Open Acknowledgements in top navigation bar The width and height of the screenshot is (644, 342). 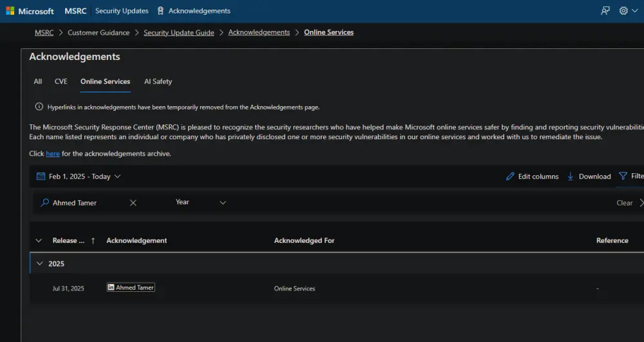tap(199, 11)
